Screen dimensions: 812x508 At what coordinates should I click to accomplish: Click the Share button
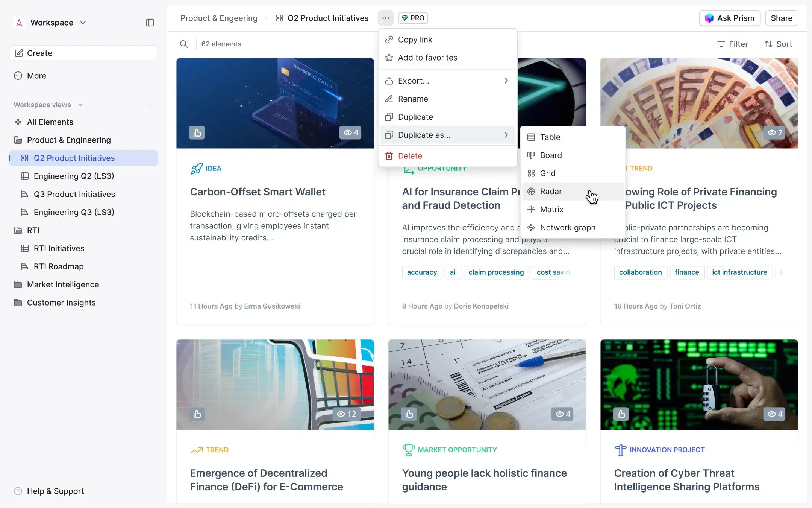point(781,18)
